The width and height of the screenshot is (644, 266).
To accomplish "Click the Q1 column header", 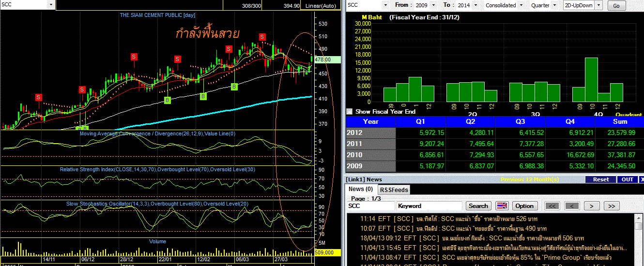I will coord(420,122).
